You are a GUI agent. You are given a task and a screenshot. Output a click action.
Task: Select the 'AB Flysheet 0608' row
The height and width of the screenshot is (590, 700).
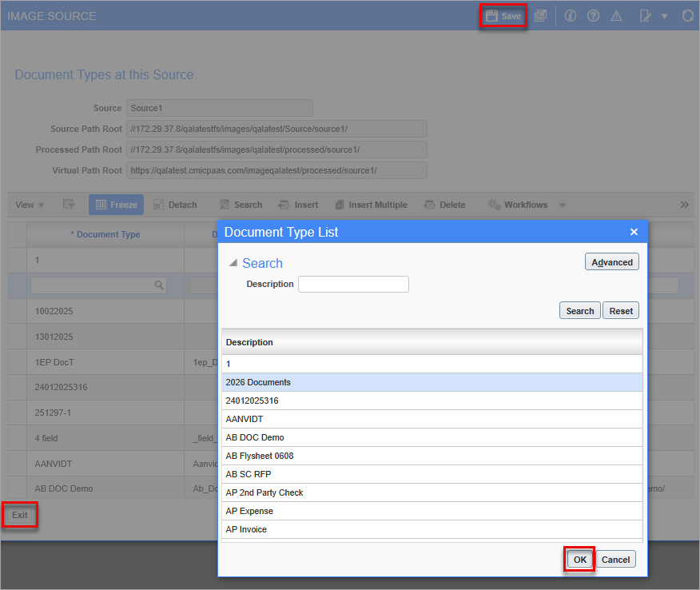pos(432,456)
